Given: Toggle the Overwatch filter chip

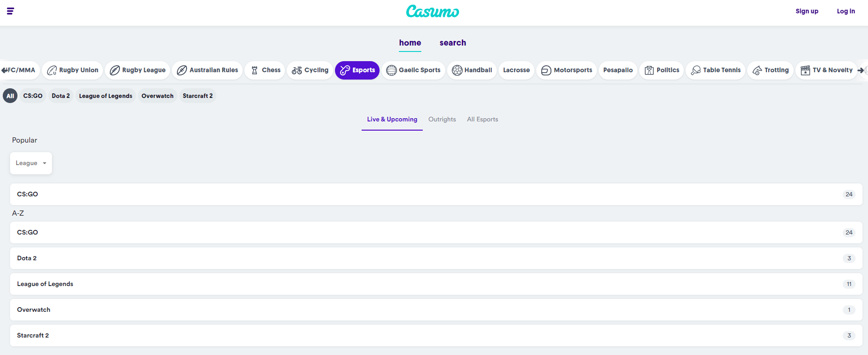Looking at the screenshot, I should coord(158,96).
